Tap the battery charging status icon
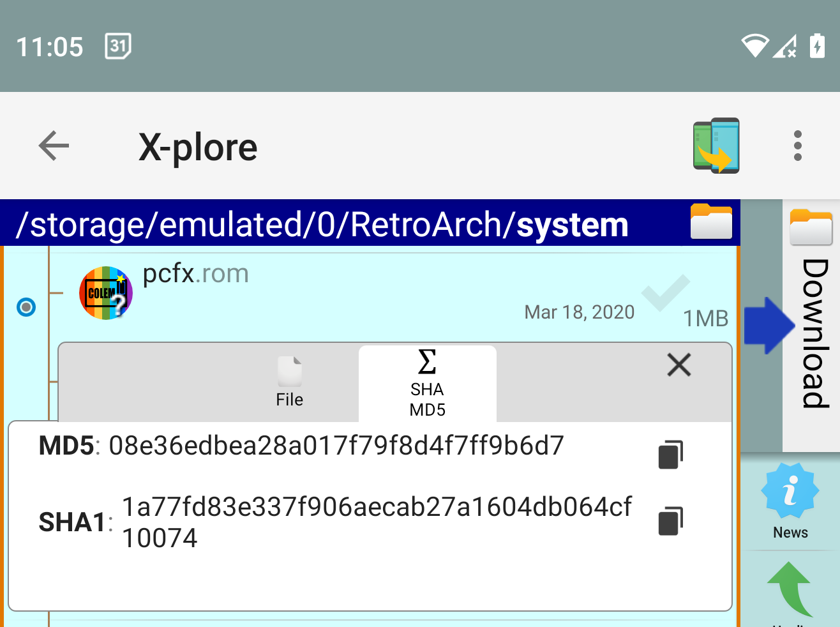The width and height of the screenshot is (840, 627). coord(817,46)
